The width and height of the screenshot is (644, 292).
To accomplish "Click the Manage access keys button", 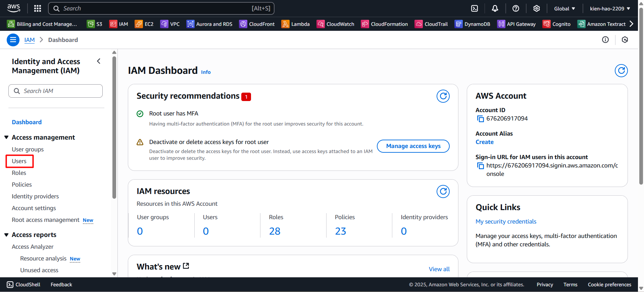I will pyautogui.click(x=413, y=146).
